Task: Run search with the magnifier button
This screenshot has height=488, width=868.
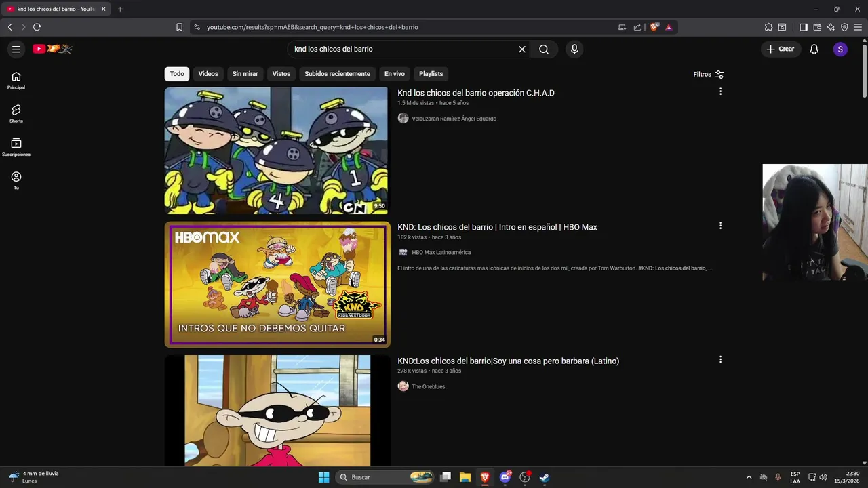Action: [x=544, y=49]
